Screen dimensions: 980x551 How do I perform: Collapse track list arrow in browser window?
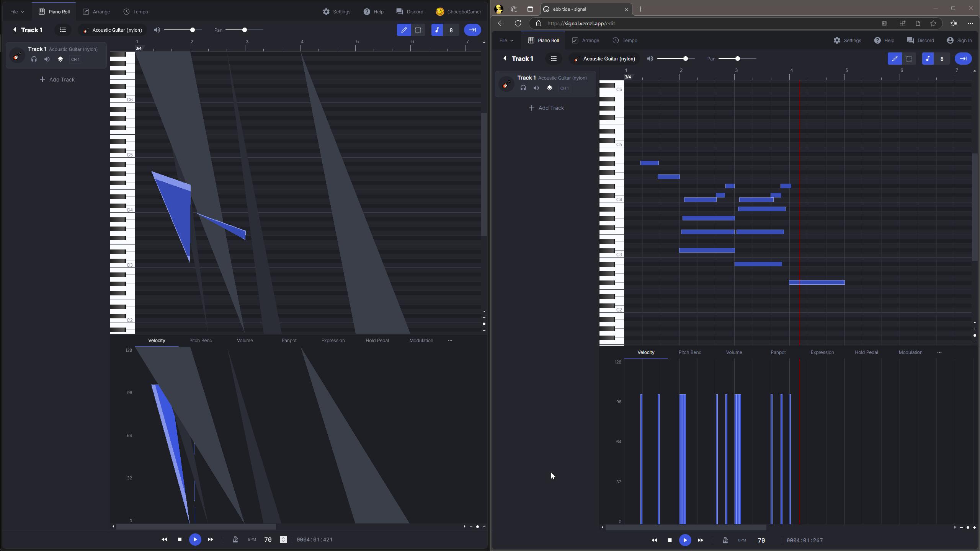pyautogui.click(x=505, y=59)
